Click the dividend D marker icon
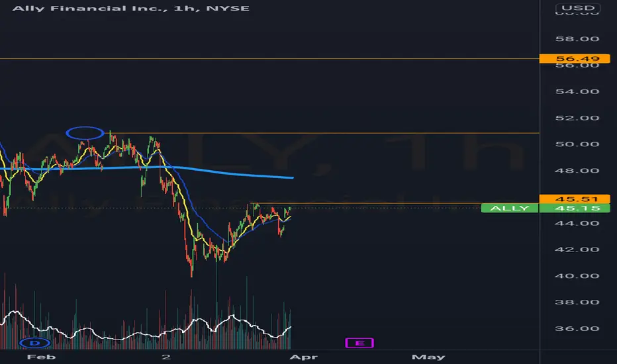 pyautogui.click(x=35, y=343)
